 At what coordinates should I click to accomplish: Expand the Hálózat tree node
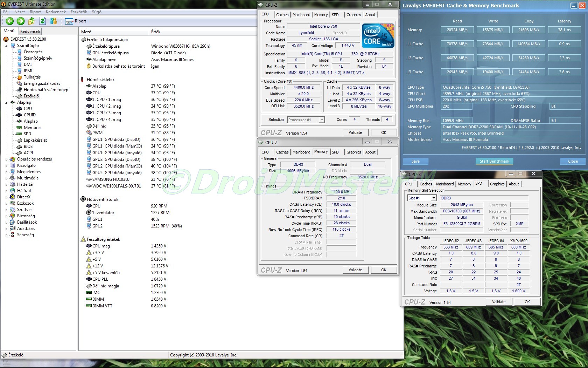tap(7, 191)
